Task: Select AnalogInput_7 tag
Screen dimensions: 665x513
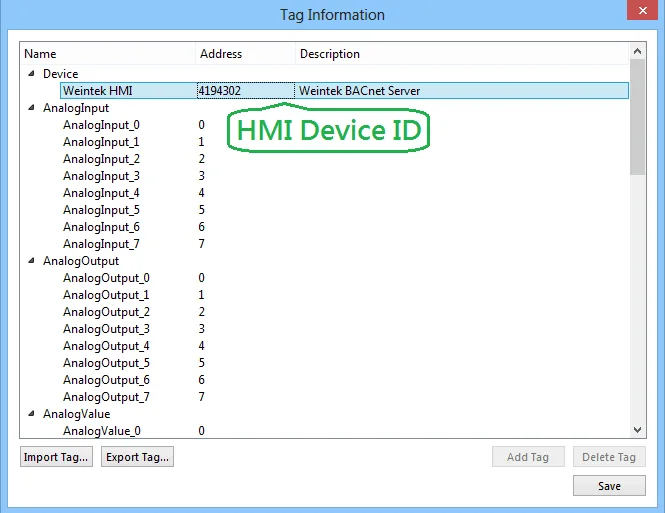Action: pos(101,244)
